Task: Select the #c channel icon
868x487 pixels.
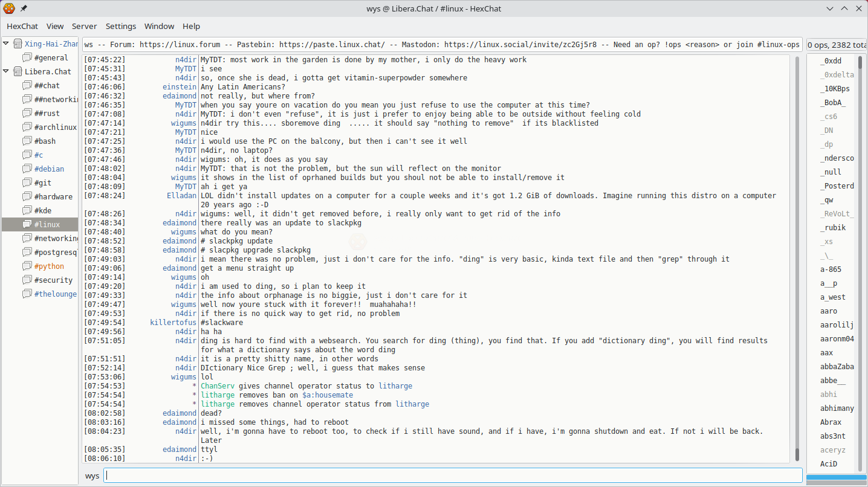Action: (x=27, y=155)
